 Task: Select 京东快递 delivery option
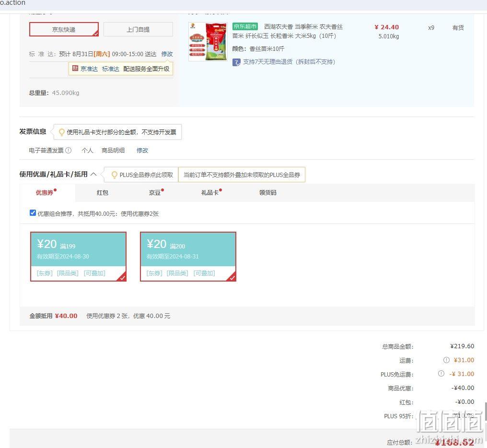(x=64, y=30)
